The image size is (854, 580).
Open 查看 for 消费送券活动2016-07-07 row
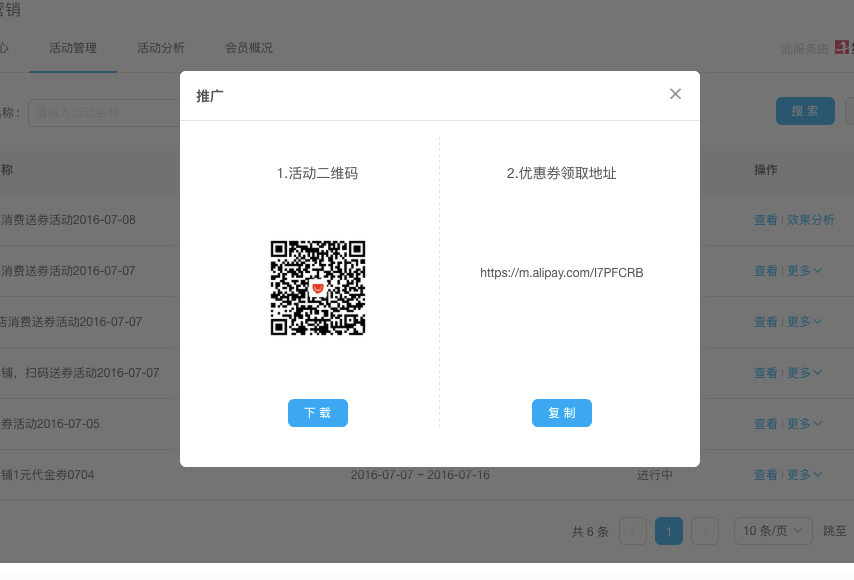tap(765, 271)
